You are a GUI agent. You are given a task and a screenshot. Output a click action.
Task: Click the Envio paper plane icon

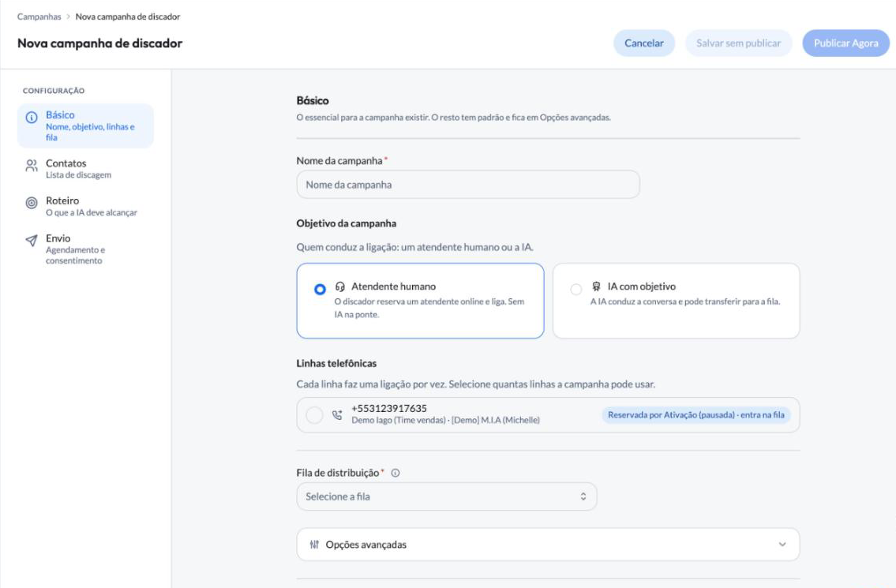[32, 241]
